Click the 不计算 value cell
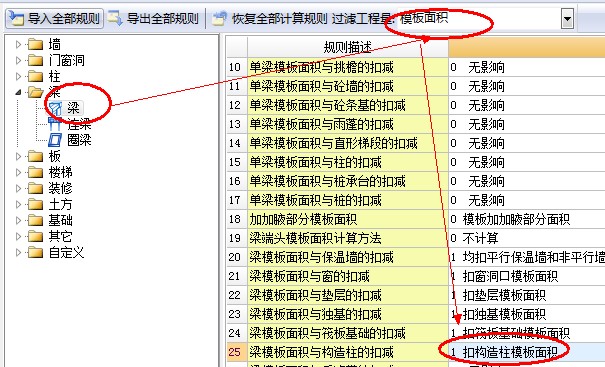 pos(527,238)
